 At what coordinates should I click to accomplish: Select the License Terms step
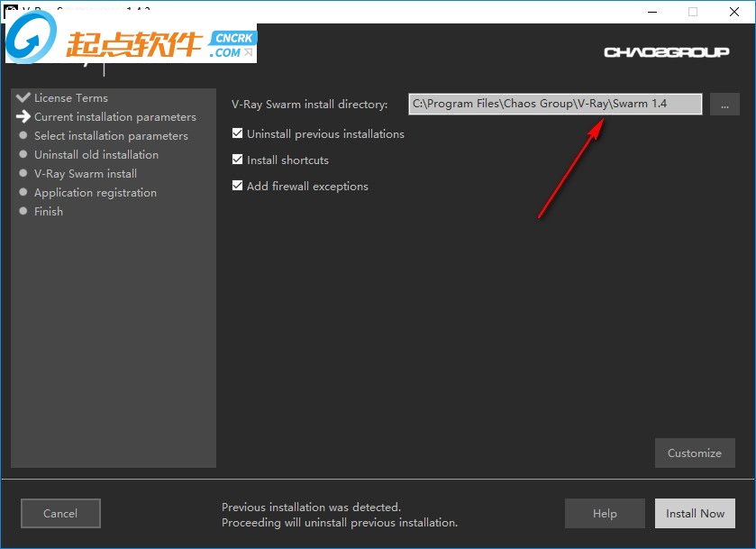coord(71,98)
